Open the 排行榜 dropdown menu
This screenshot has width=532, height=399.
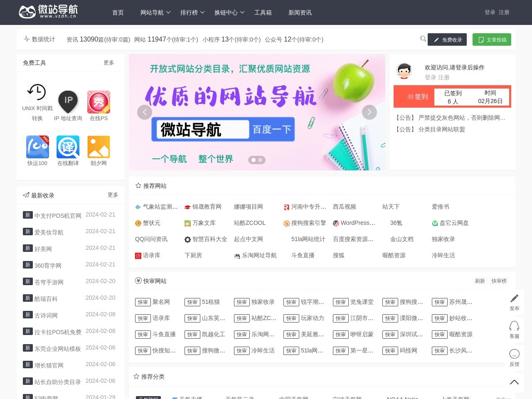point(190,12)
